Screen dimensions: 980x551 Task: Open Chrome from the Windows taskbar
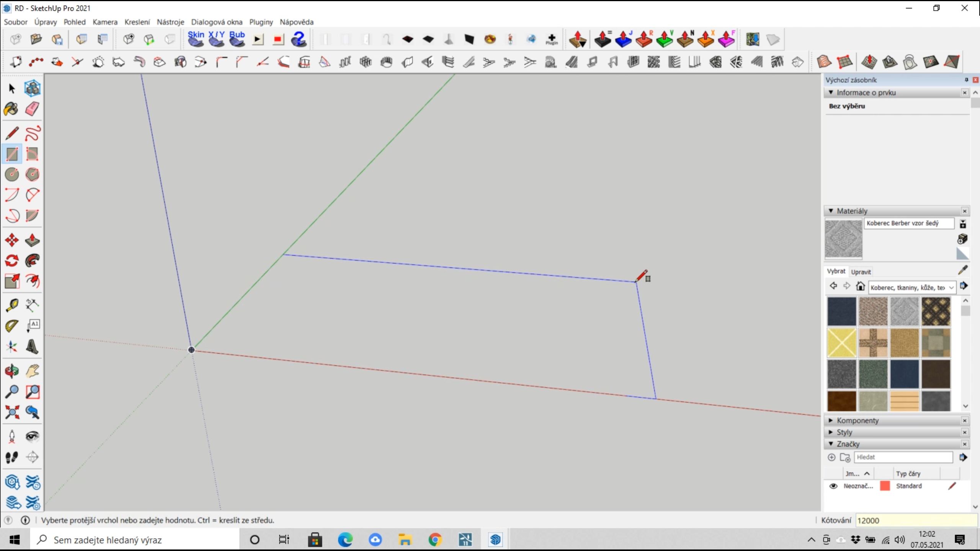coord(435,540)
